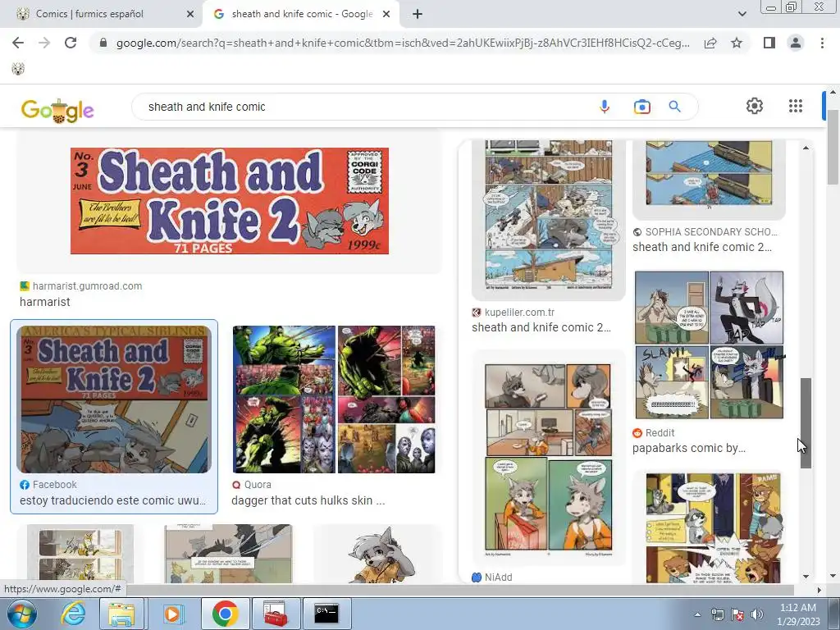Open the command prompt taskbar icon
The width and height of the screenshot is (840, 630).
click(326, 614)
